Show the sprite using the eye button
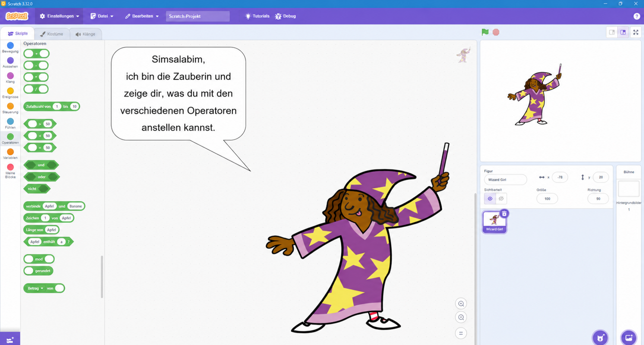Screen dimensions: 644x345 click(490, 198)
